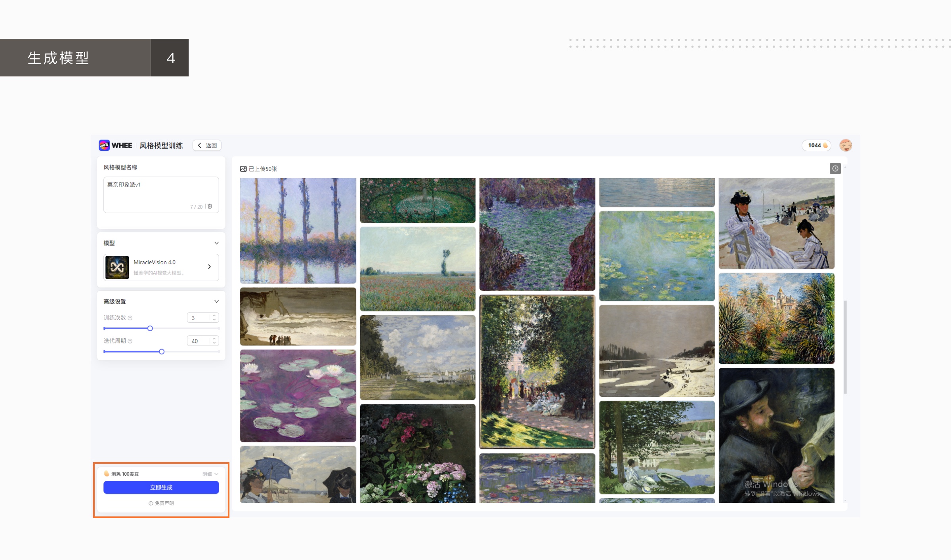Click the WHEE logo icon
The width and height of the screenshot is (951, 560).
[x=104, y=145]
